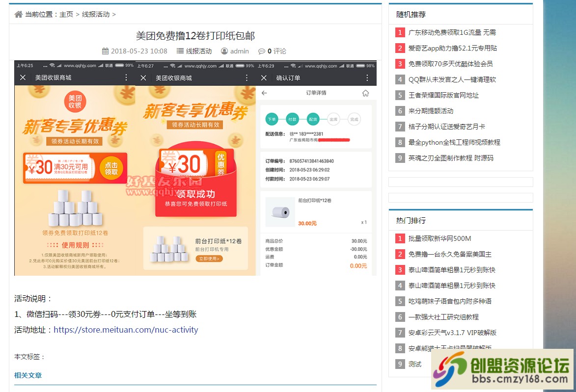Click the Meituan activity screenshot image
Viewport: 576px width, 392px height.
(x=195, y=168)
